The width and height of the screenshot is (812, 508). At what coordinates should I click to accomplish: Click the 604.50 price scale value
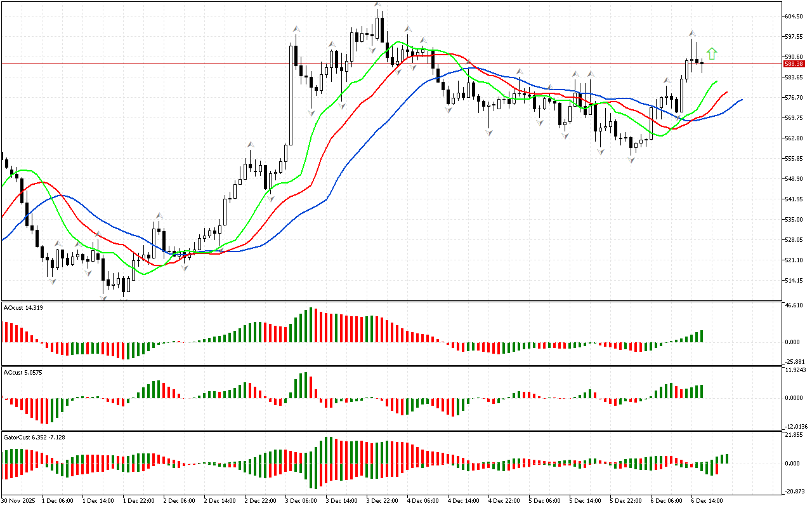click(794, 17)
